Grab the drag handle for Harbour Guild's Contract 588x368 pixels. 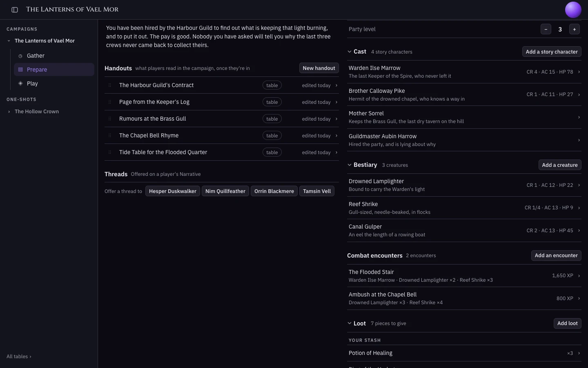point(109,85)
